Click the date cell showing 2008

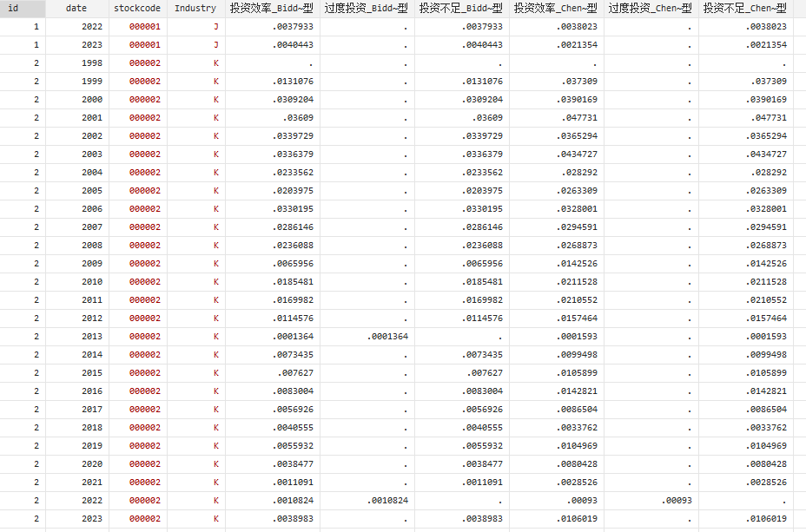[91, 246]
